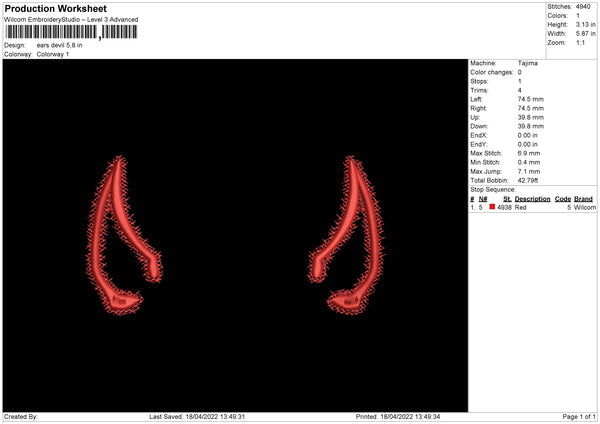
Task: Click the Machine value 'Tajima'
Action: click(x=528, y=63)
